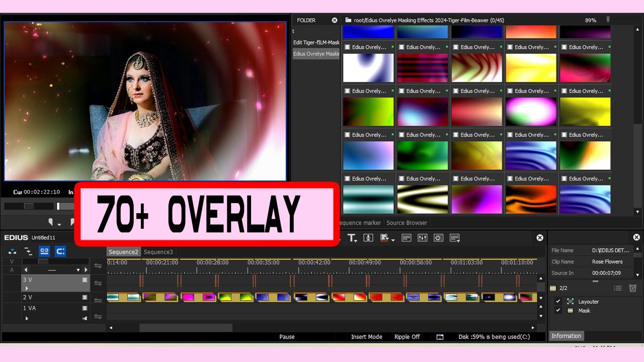Click the timeline horizontal scroll right arrow
The height and width of the screenshot is (362, 644).
(x=533, y=327)
